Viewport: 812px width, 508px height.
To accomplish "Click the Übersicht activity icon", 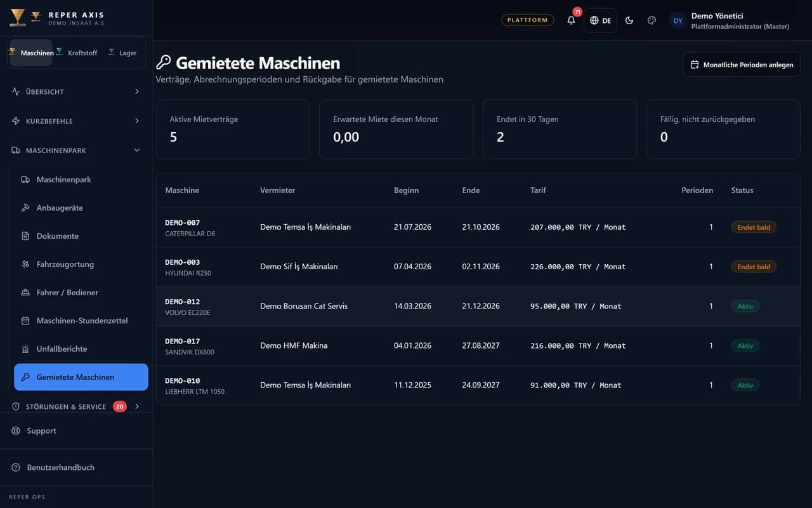I will (16, 91).
